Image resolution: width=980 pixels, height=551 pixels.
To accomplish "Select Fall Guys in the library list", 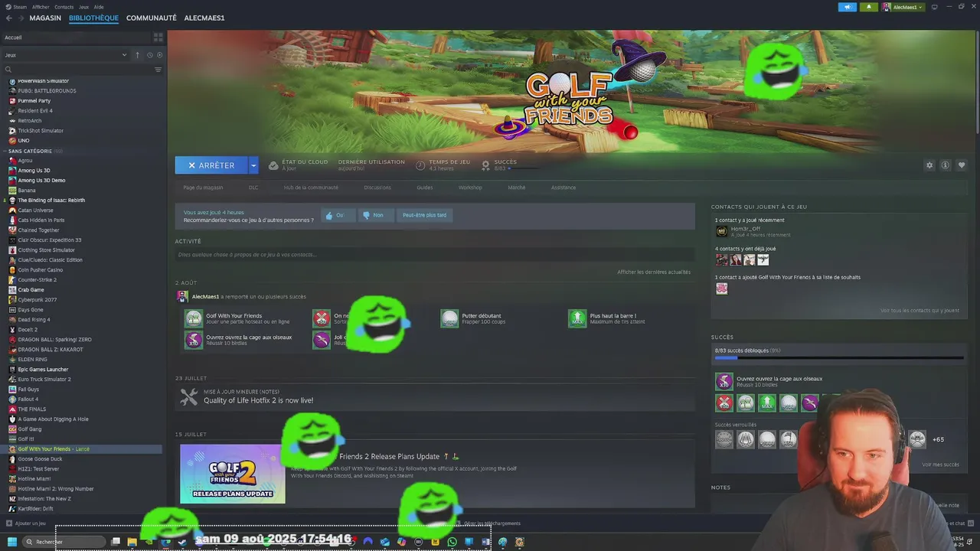I will pos(28,390).
